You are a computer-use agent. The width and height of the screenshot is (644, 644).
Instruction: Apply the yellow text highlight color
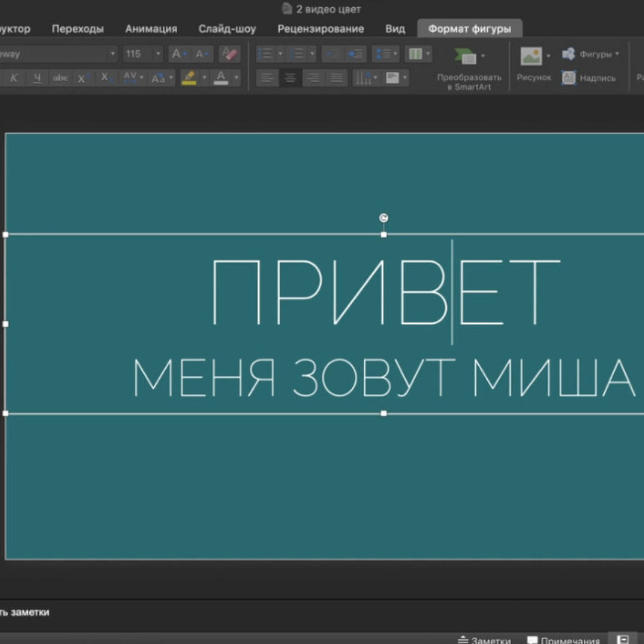click(189, 78)
